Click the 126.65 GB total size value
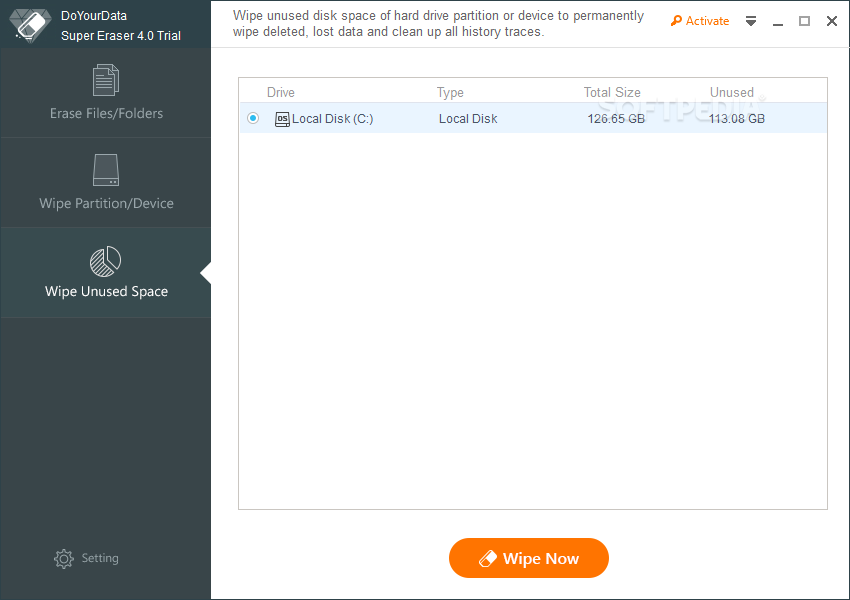 616,119
